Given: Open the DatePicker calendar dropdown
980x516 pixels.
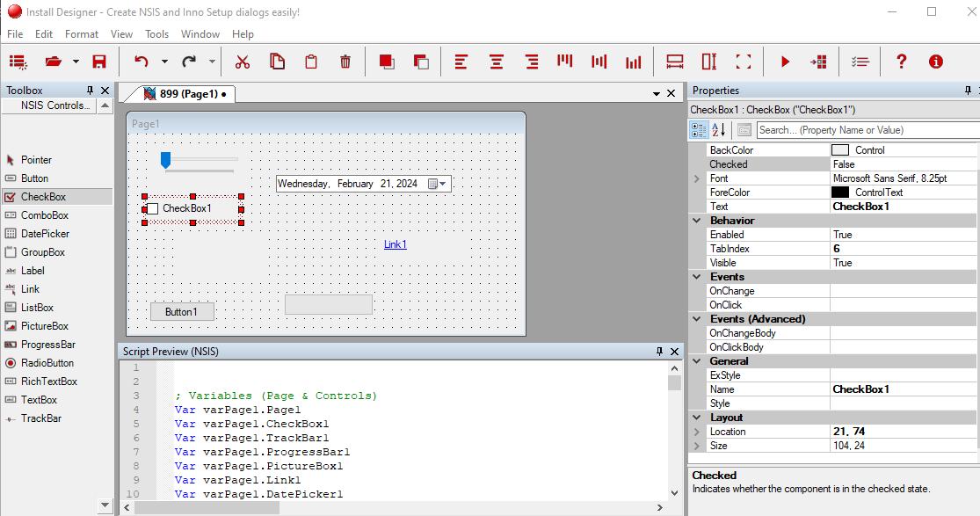Looking at the screenshot, I should coord(437,184).
